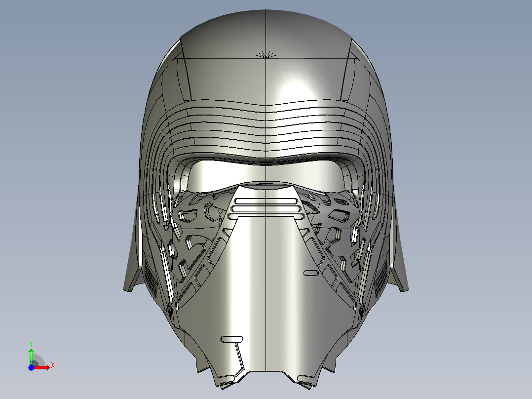Select the helmet's eye visor surface

click(266, 174)
